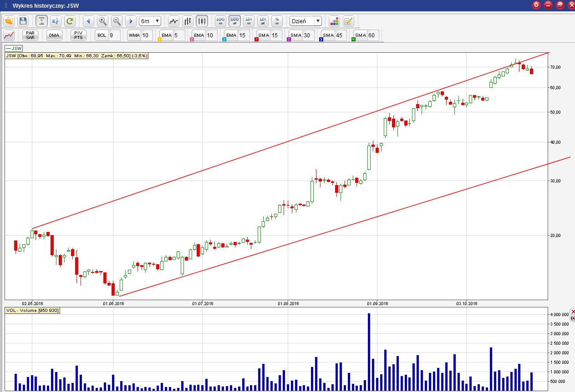The image size is (575, 392).
Task: Toggle the sound speaker button
Action: coord(56,21)
